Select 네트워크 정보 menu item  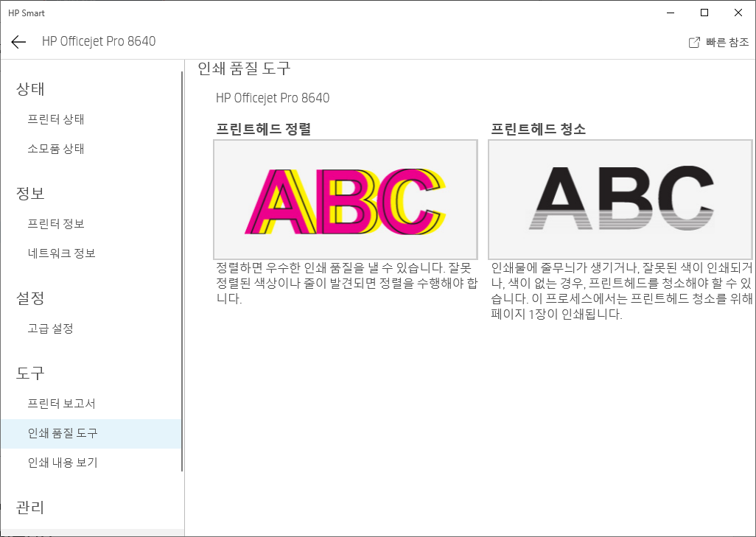(62, 253)
